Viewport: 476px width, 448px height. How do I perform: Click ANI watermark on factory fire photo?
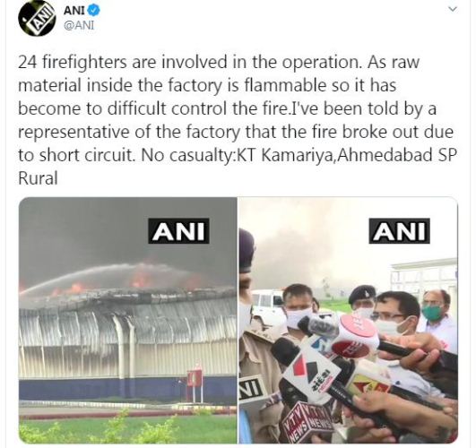click(178, 231)
